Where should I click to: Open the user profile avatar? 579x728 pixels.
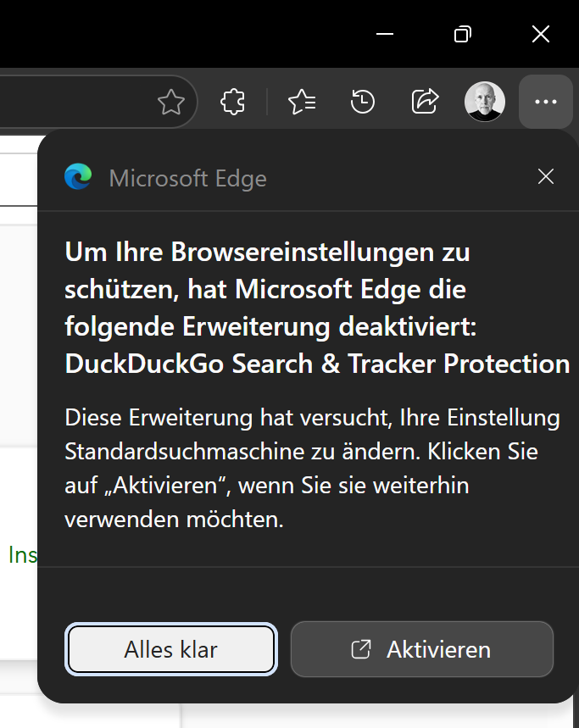pyautogui.click(x=485, y=103)
